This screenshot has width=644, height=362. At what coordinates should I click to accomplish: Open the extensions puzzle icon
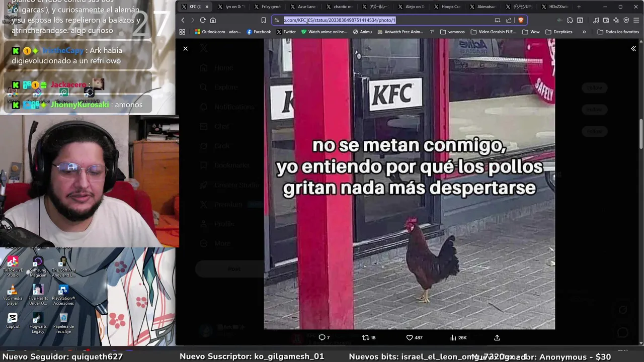(570, 20)
